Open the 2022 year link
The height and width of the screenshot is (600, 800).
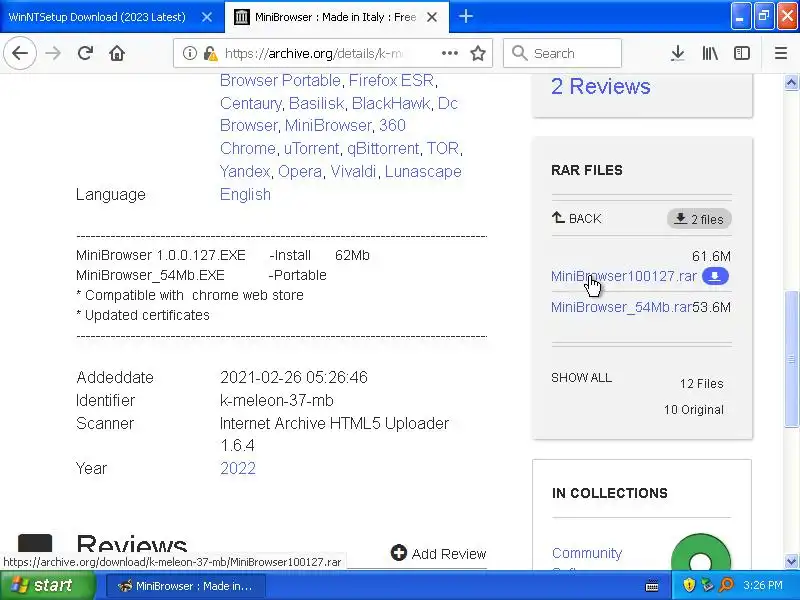[x=238, y=468]
